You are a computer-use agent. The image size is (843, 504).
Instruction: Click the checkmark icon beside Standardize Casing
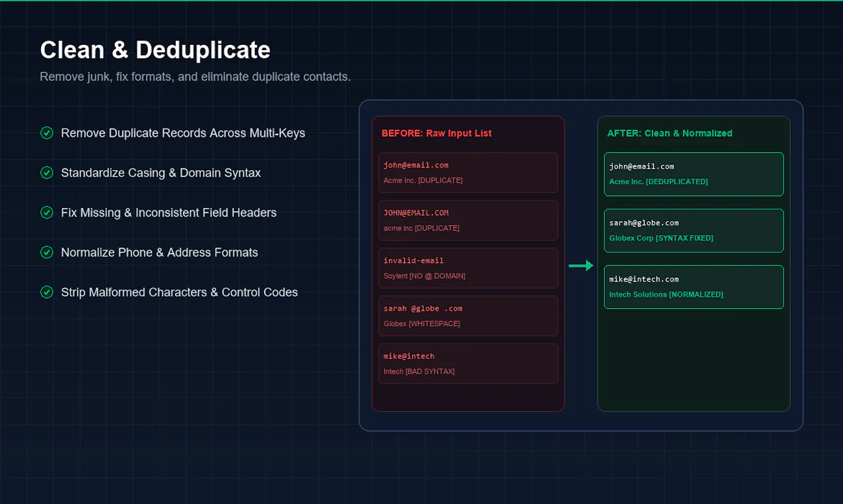47,173
